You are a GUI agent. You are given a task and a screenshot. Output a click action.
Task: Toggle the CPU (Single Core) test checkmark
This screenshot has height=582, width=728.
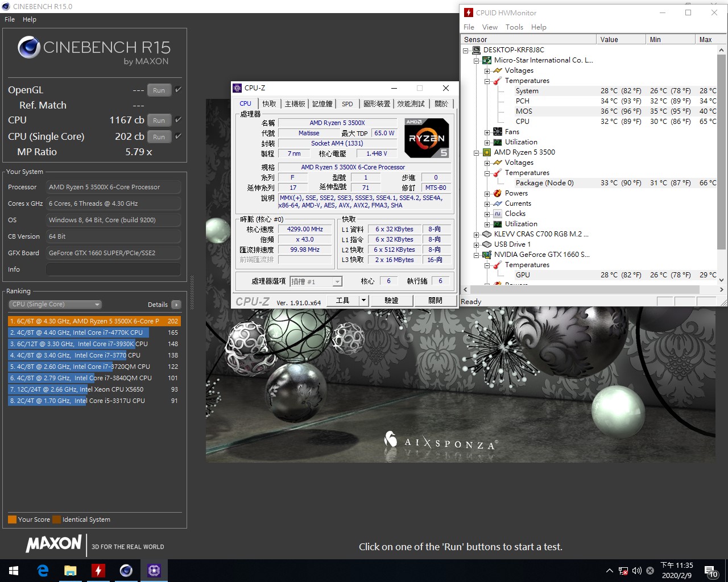tap(178, 136)
